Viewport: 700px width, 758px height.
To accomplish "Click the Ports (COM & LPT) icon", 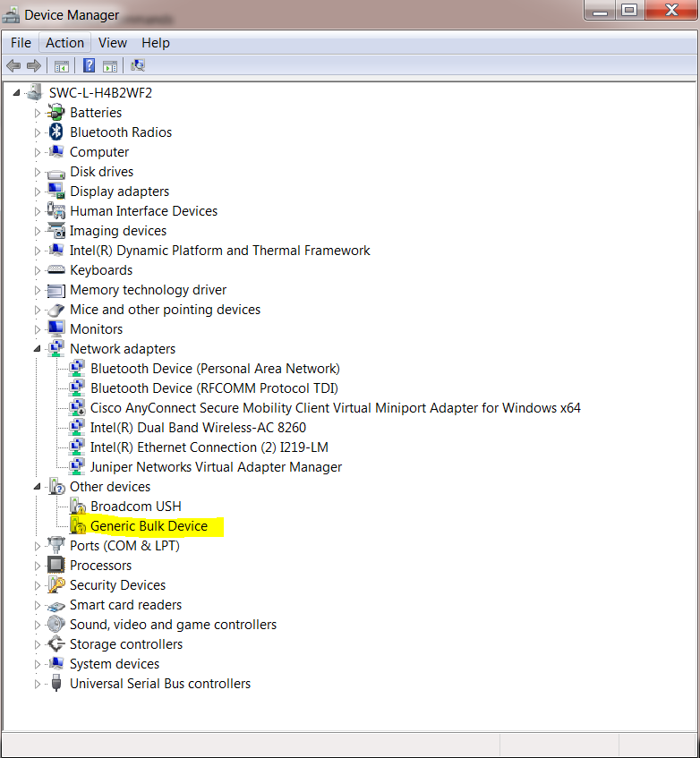I will [x=56, y=545].
